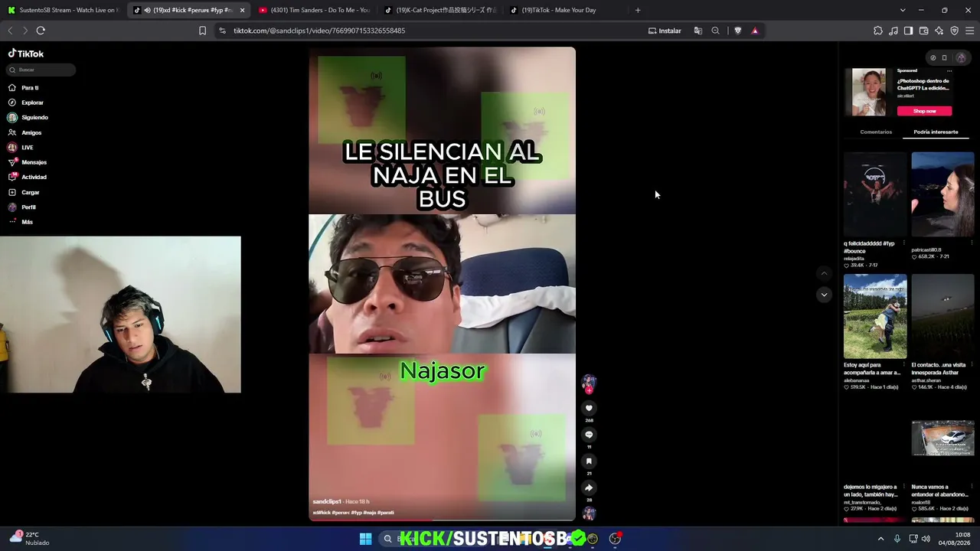
Task: Open the Brave VPN shield icon
Action: pyautogui.click(x=954, y=31)
